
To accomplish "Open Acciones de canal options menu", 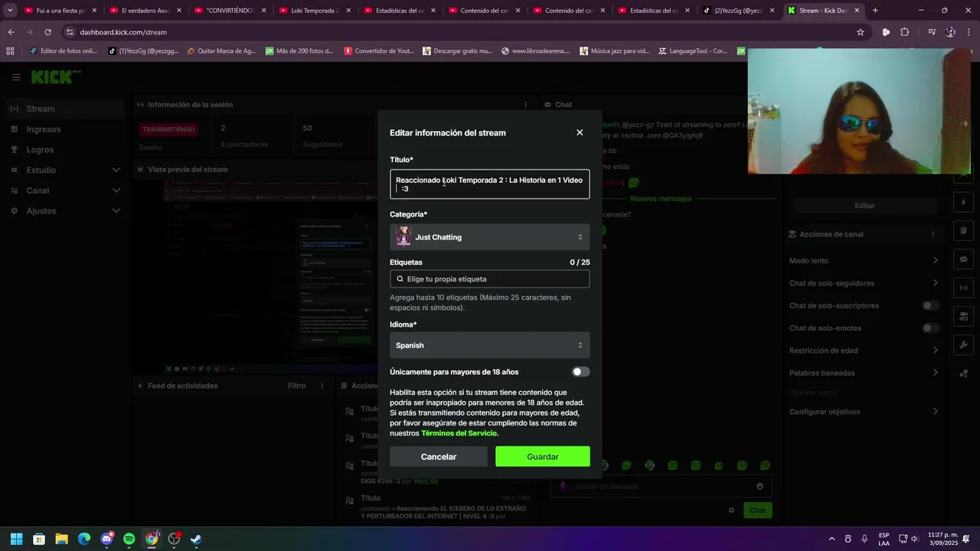I will pos(933,234).
